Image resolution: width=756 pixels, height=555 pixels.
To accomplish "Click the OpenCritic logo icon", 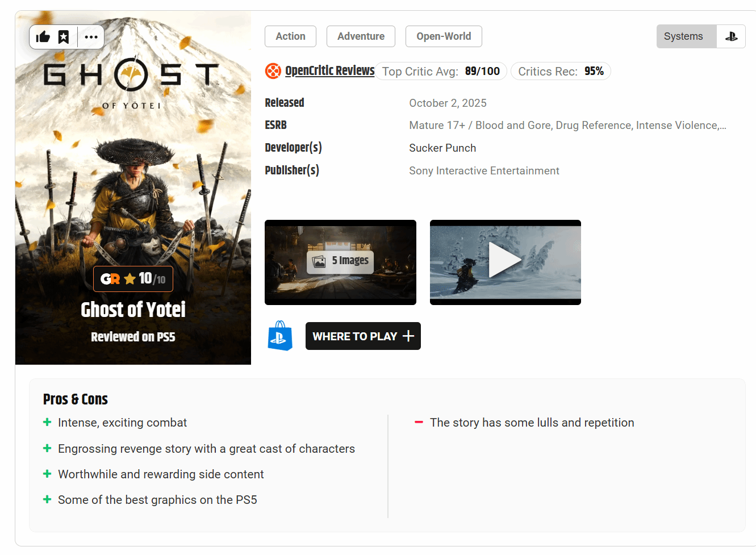I will point(273,71).
